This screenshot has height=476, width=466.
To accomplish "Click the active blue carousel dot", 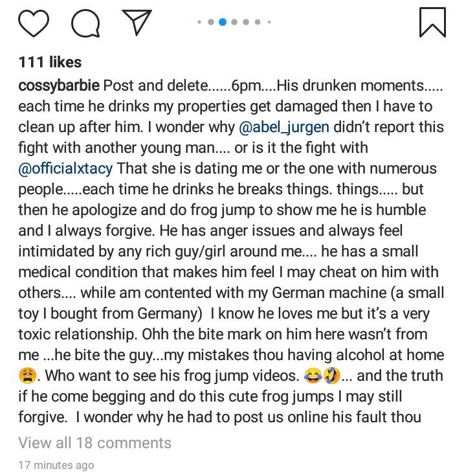I will point(223,22).
